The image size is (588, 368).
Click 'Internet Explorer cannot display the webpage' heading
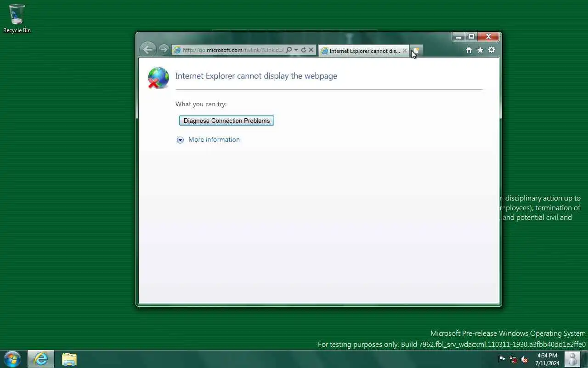coord(256,76)
